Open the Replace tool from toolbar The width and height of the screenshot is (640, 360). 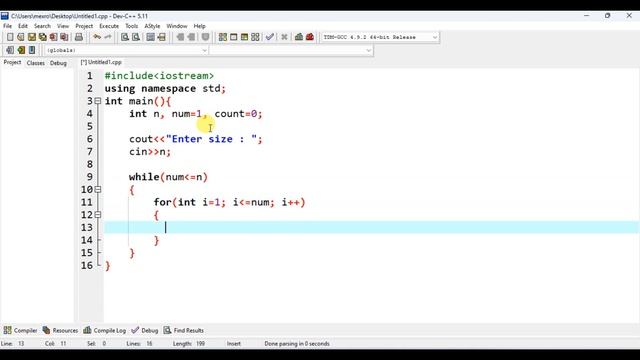coord(136,37)
